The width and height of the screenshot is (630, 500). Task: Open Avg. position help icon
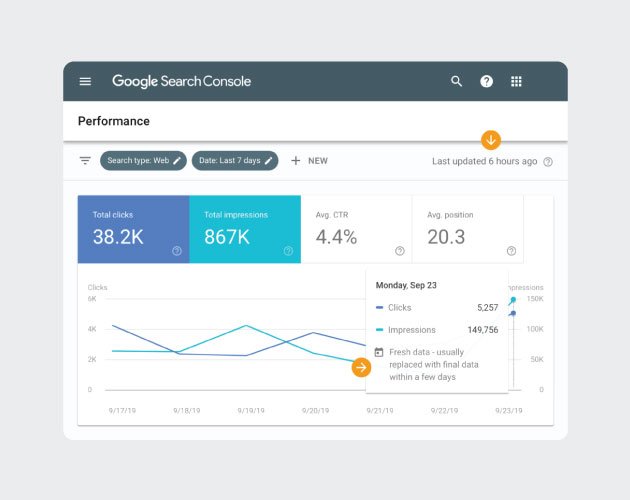511,251
